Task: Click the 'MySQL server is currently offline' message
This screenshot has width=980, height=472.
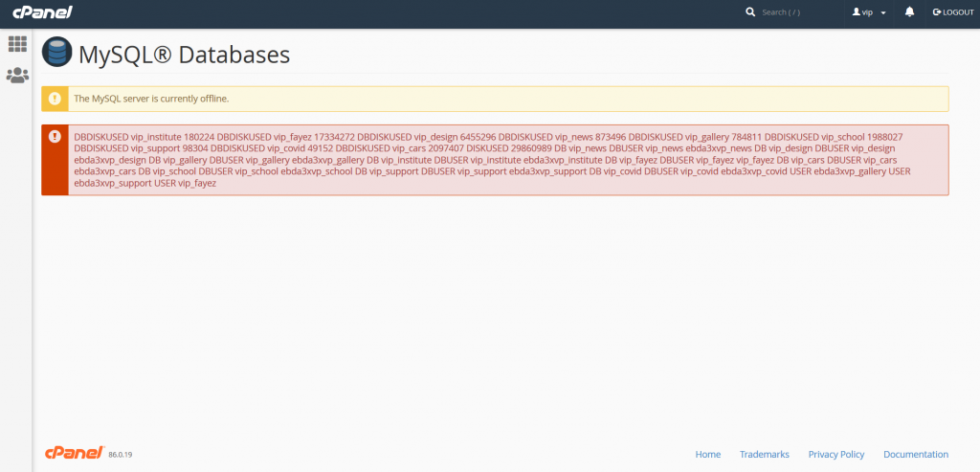Action: pos(151,99)
